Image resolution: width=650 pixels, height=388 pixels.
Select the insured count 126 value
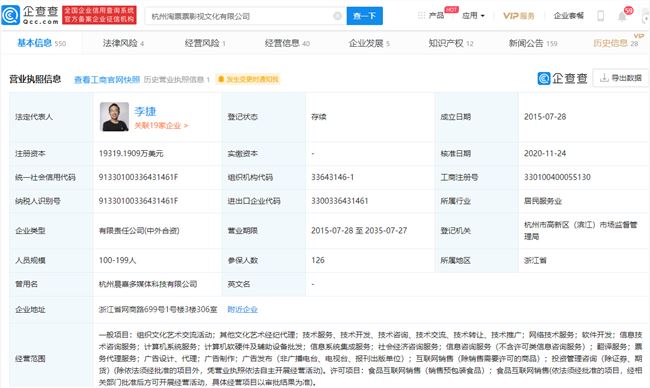pyautogui.click(x=318, y=260)
